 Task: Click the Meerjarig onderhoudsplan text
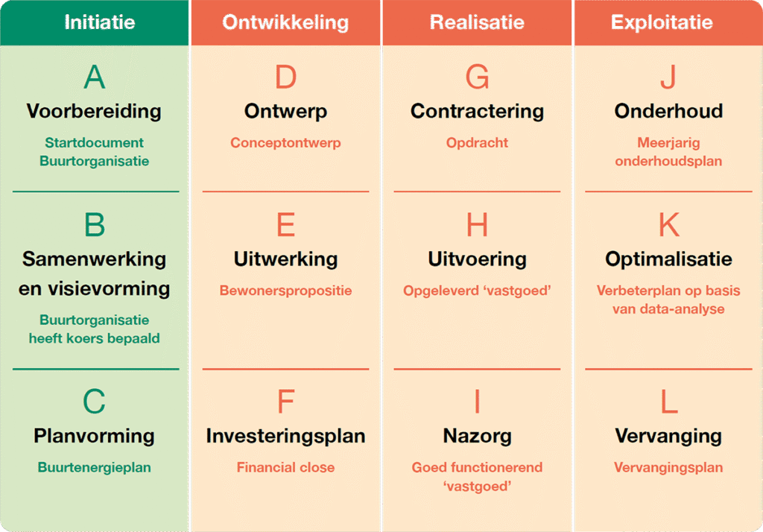tap(668, 152)
